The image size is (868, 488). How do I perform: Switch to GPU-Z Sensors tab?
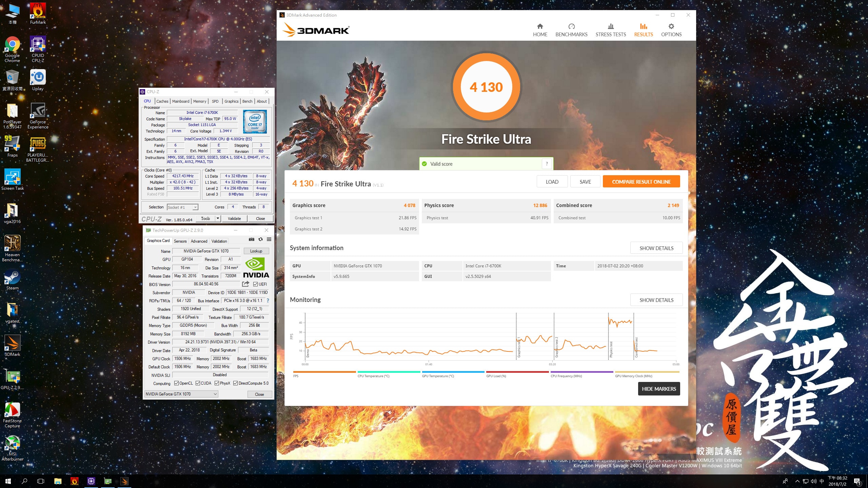point(180,241)
